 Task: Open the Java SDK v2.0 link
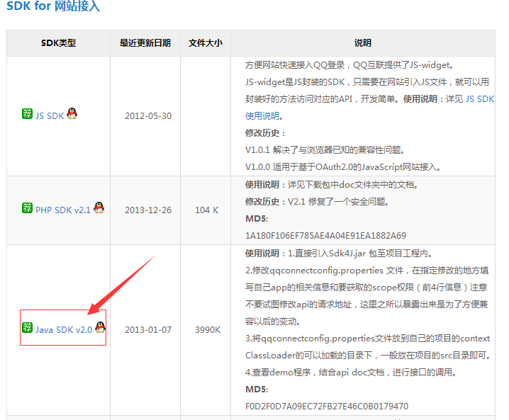click(64, 330)
